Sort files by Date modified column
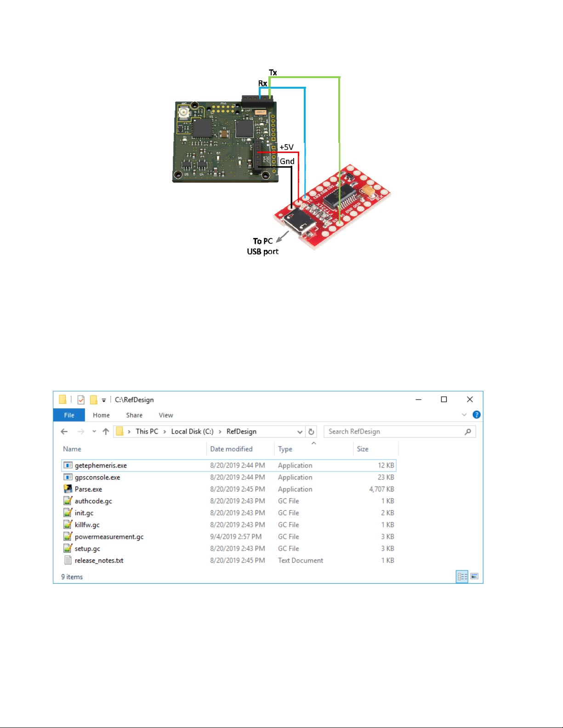 231,449
